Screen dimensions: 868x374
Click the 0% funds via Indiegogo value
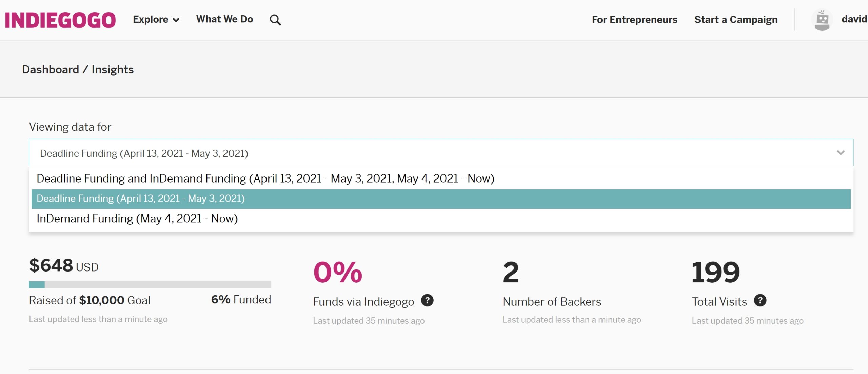coord(338,272)
